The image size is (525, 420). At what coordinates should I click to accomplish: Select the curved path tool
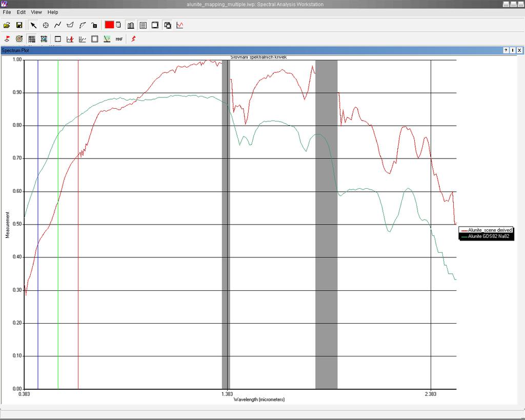[x=83, y=25]
